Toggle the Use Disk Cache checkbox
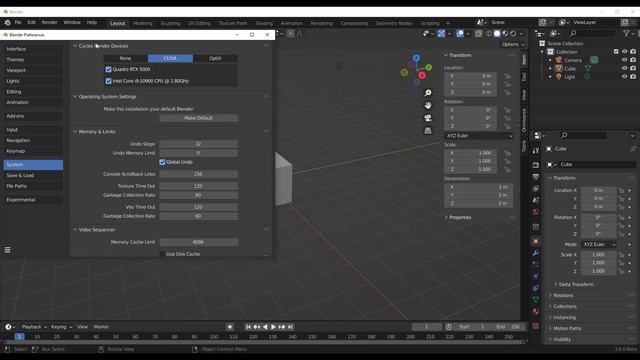Viewport: 640px width, 360px height. [x=162, y=254]
